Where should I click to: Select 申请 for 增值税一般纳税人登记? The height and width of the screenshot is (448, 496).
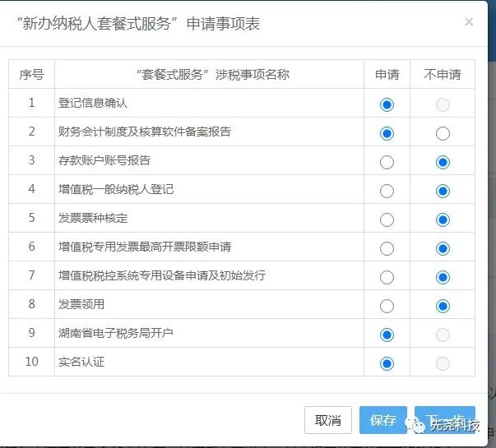(x=387, y=191)
